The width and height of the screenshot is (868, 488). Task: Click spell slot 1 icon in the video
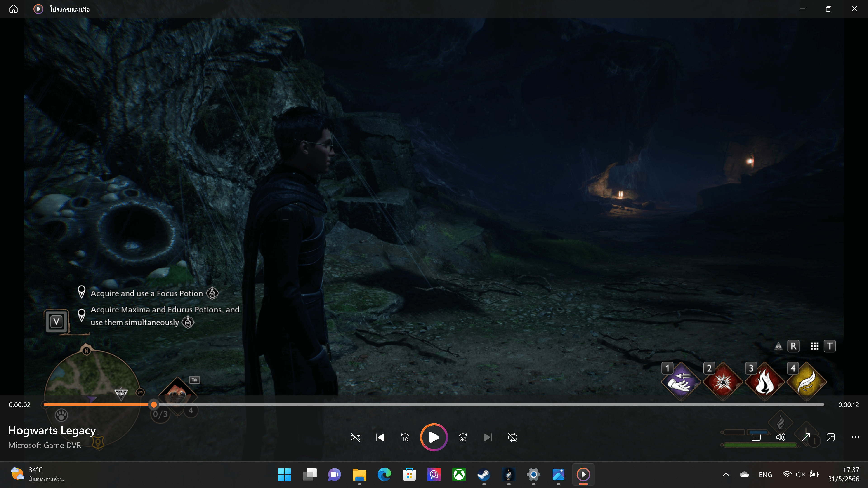tap(681, 382)
